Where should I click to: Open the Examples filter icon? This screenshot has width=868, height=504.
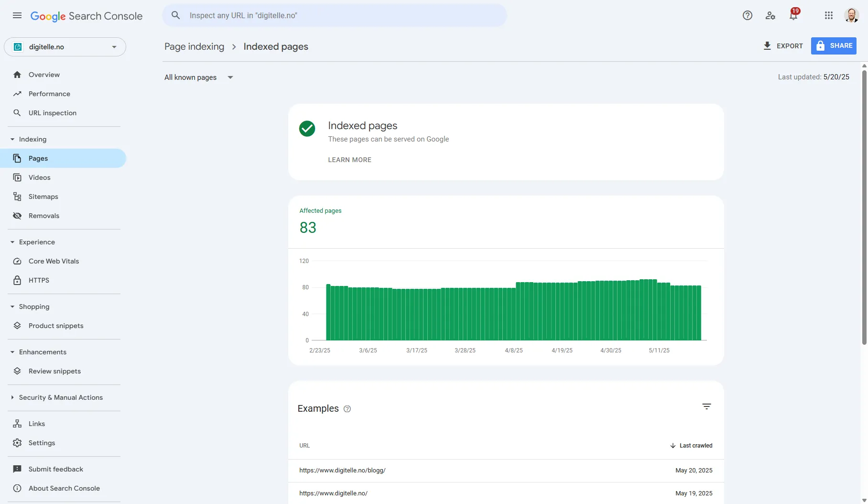click(x=706, y=406)
